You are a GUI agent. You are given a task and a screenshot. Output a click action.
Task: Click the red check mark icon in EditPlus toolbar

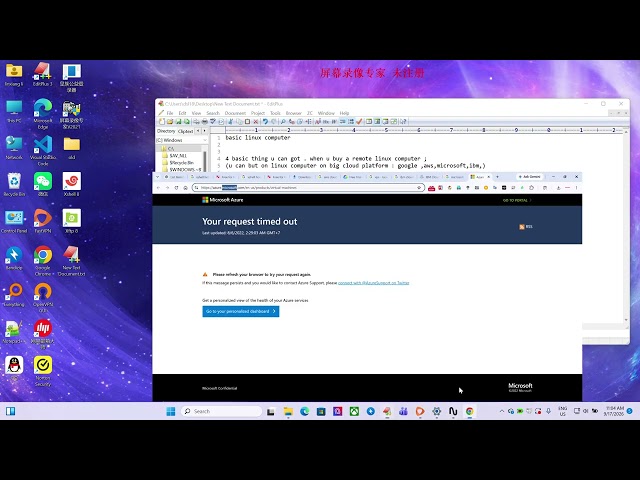[x=359, y=122]
